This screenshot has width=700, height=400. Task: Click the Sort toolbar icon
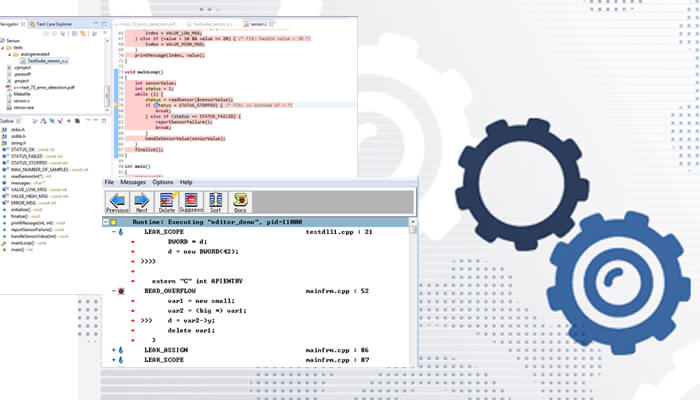tap(214, 201)
